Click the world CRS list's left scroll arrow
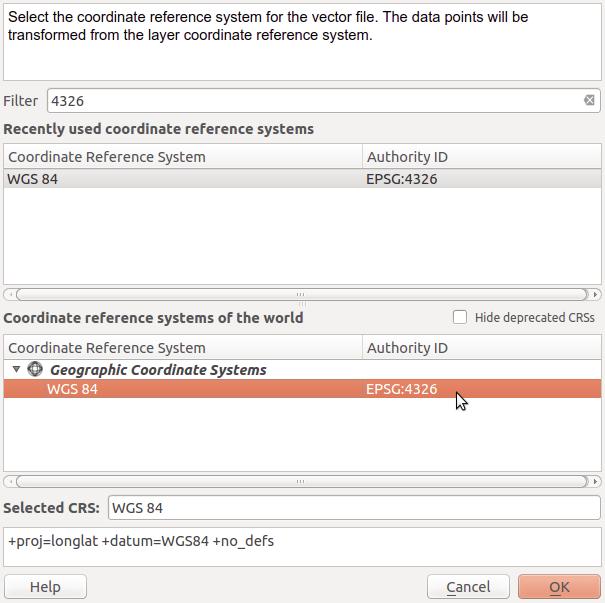Viewport: 605px width, 603px height. click(x=10, y=481)
